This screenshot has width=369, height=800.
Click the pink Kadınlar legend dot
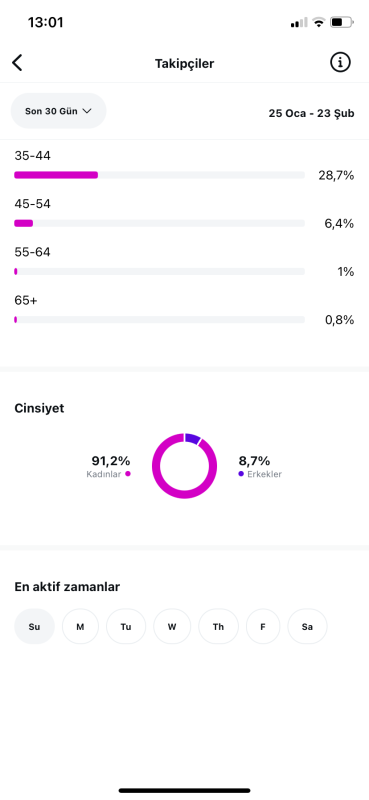[128, 473]
